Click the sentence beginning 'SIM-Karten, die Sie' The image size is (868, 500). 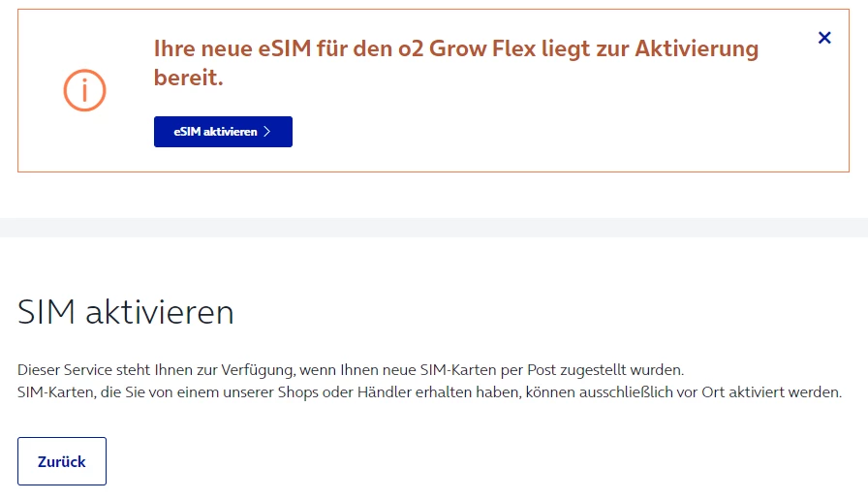click(x=429, y=392)
